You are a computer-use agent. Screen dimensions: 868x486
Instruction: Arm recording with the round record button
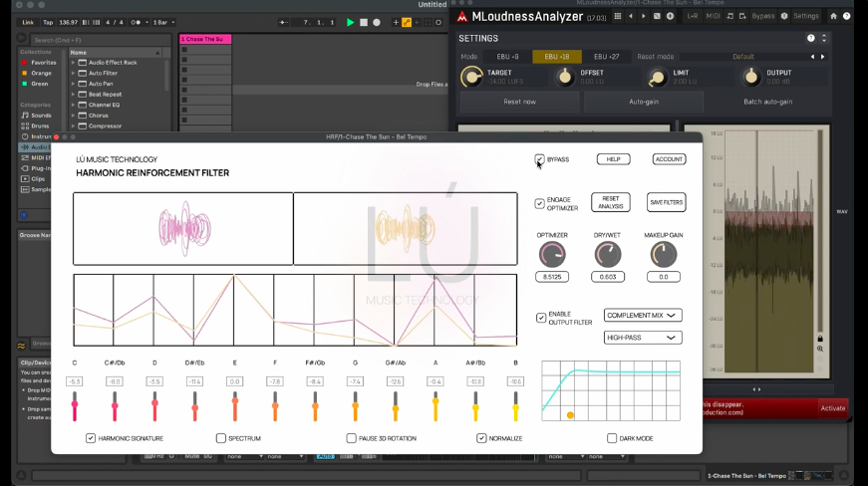[x=377, y=23]
